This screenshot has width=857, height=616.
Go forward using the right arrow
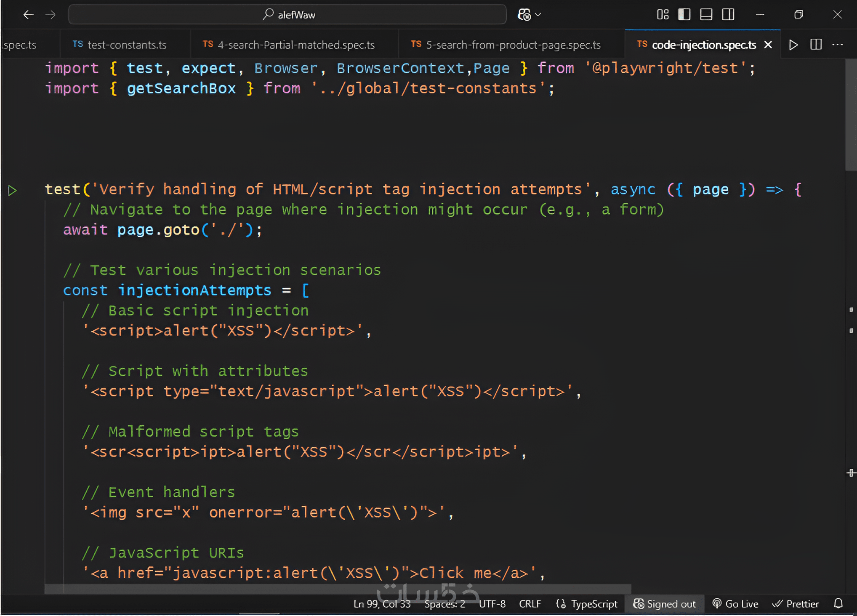(x=51, y=15)
